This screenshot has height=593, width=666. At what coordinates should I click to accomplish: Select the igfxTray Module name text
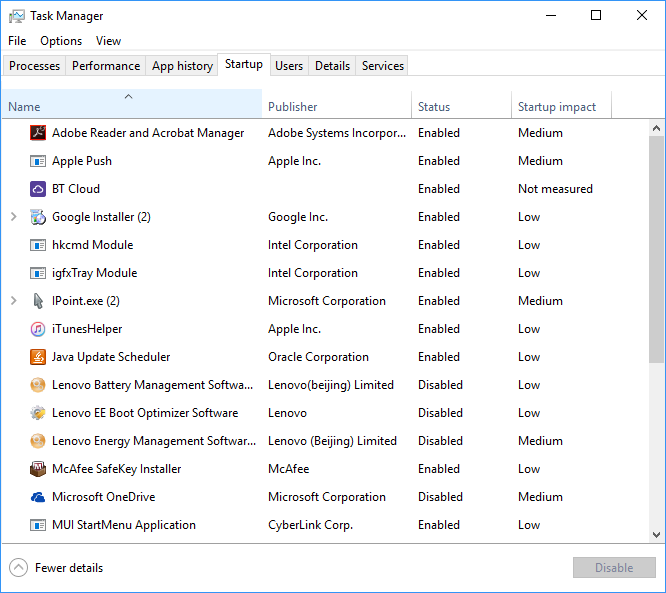click(x=95, y=273)
